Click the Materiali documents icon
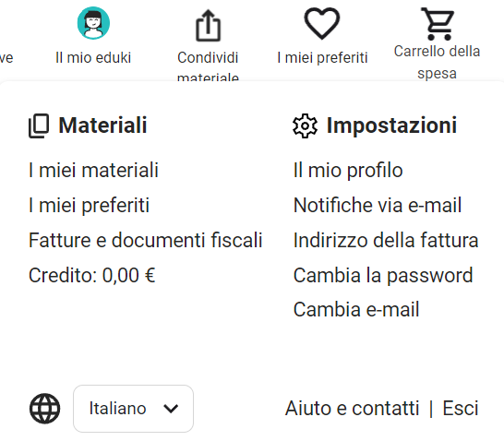Screen dimensions: 504x441 pyautogui.click(x=39, y=125)
